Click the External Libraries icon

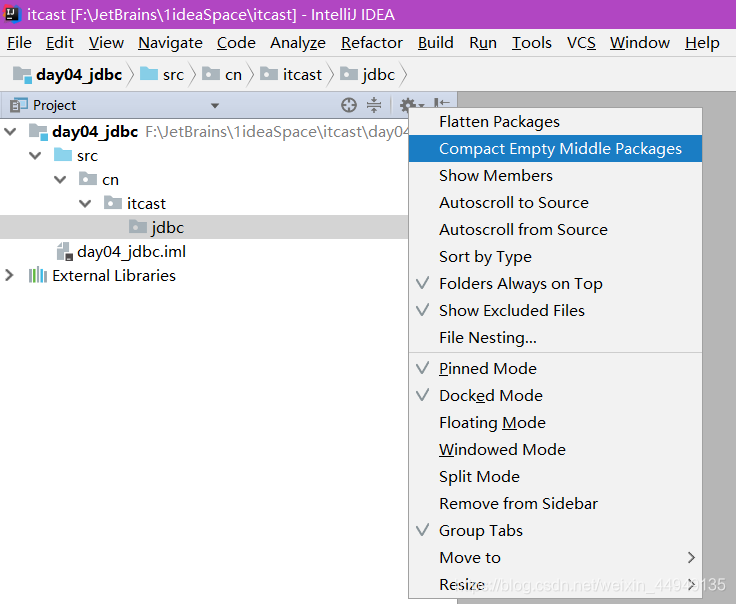[38, 275]
